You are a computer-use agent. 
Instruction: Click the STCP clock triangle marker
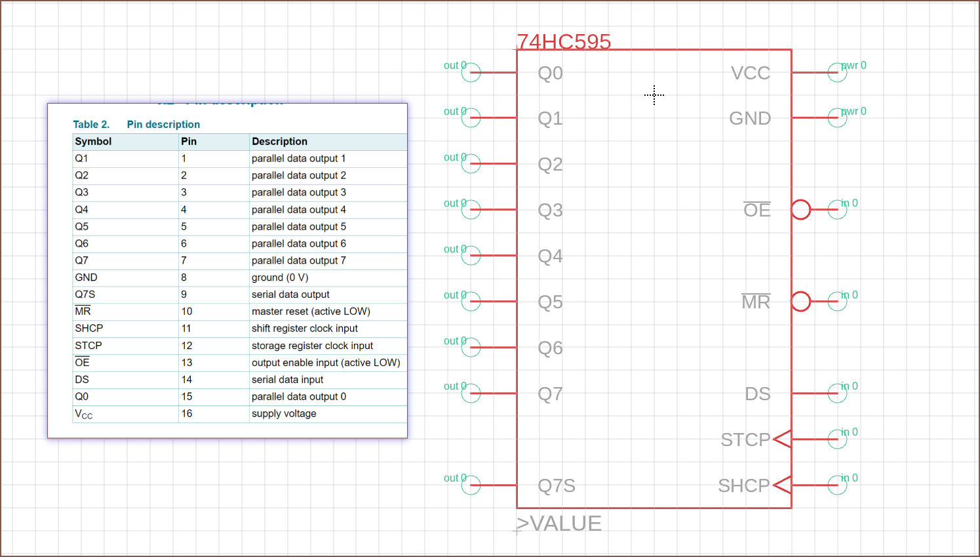click(783, 439)
